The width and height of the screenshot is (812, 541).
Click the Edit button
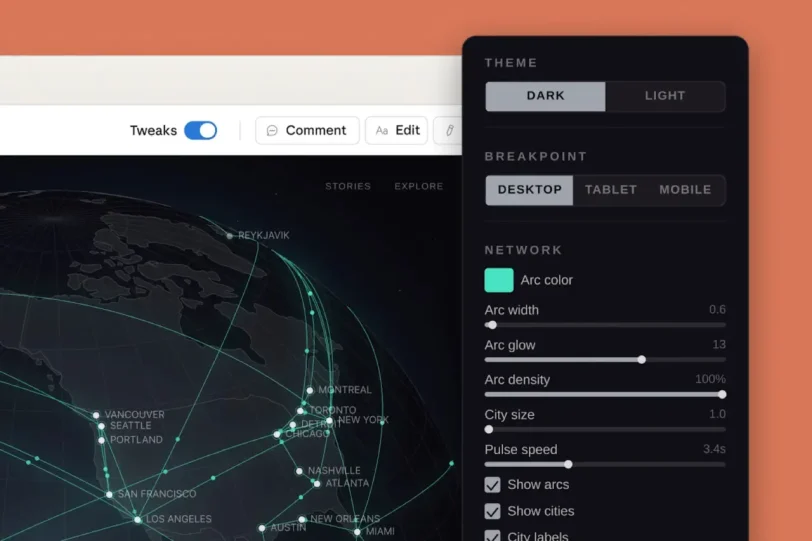397,130
